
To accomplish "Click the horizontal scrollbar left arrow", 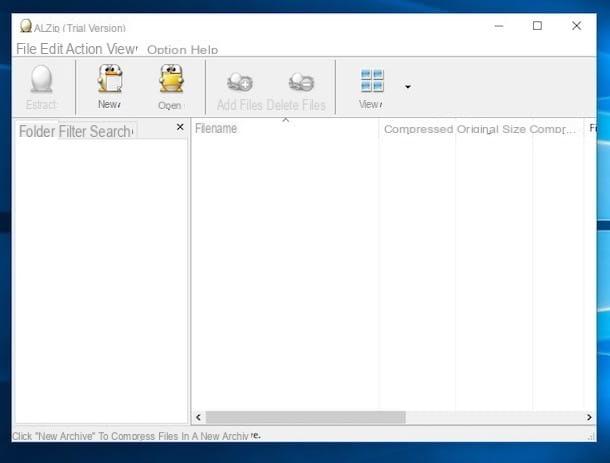I will (x=198, y=417).
